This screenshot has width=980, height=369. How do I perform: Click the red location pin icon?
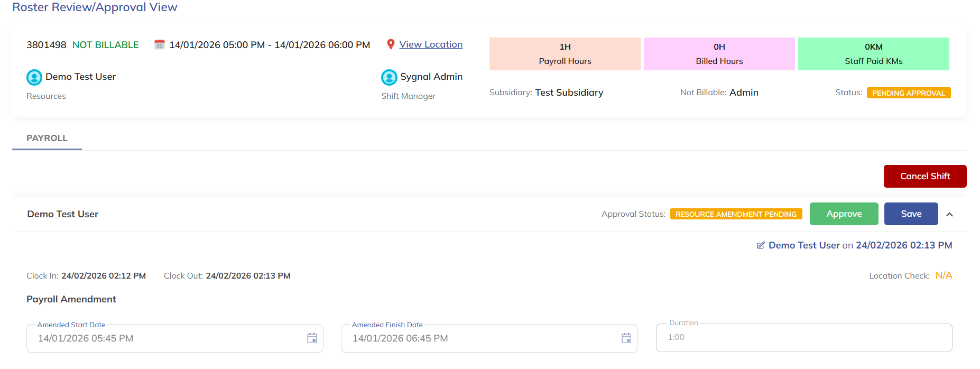pyautogui.click(x=391, y=44)
